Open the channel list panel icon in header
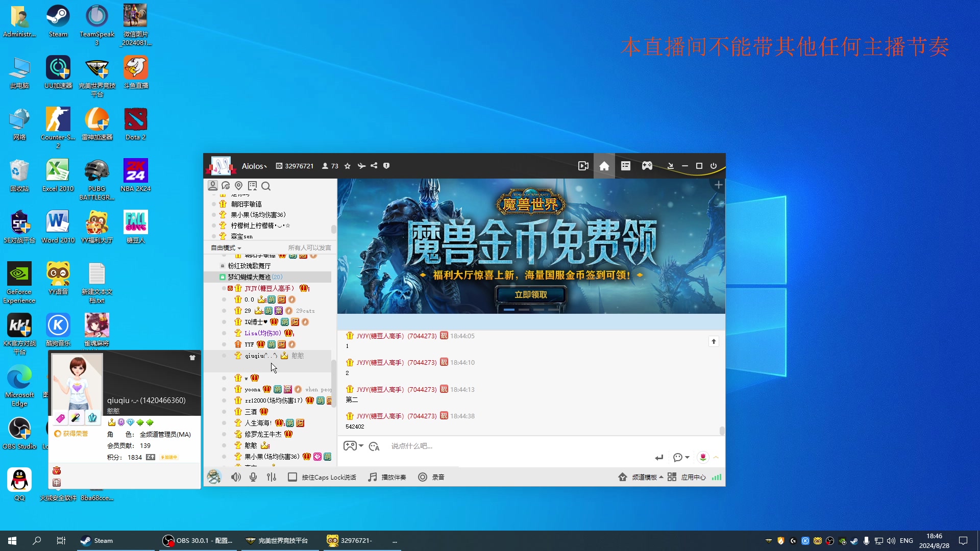Viewport: 980px width, 551px height. point(626,166)
